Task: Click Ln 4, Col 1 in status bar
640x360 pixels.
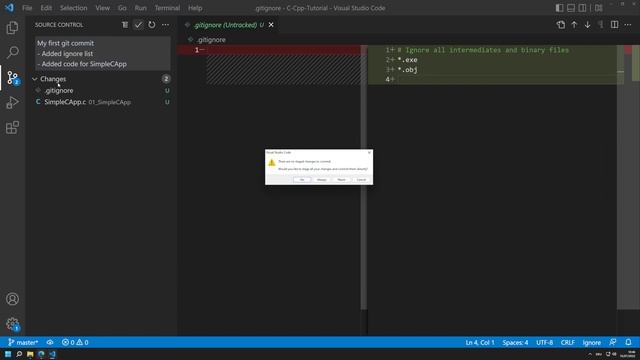Action: tap(480, 342)
